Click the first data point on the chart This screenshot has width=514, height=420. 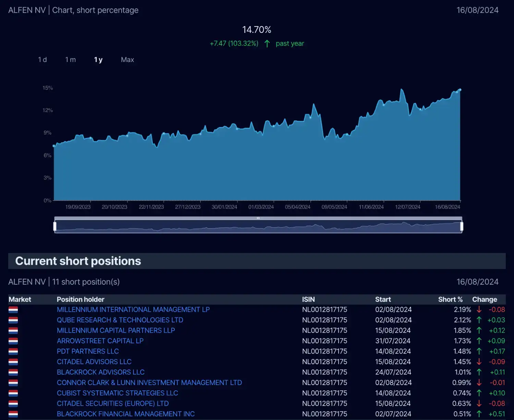coord(54,146)
